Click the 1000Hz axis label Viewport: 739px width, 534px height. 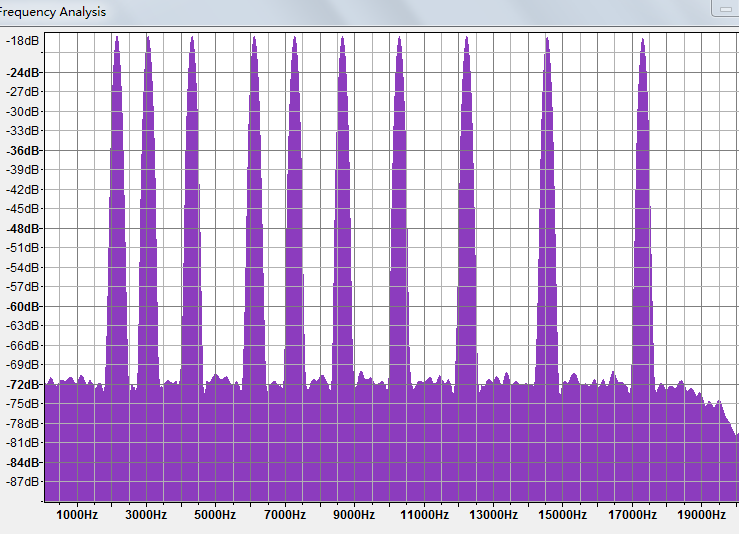pos(77,515)
